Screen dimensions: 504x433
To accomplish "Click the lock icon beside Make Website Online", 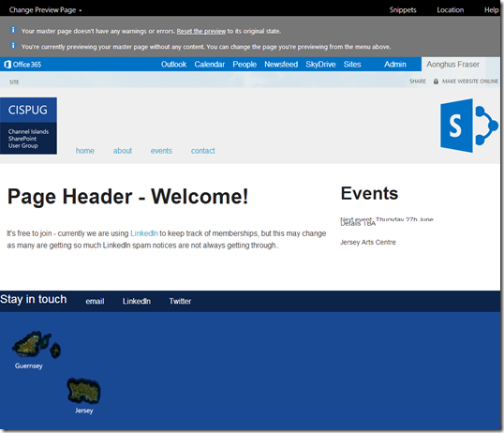I will point(436,82).
